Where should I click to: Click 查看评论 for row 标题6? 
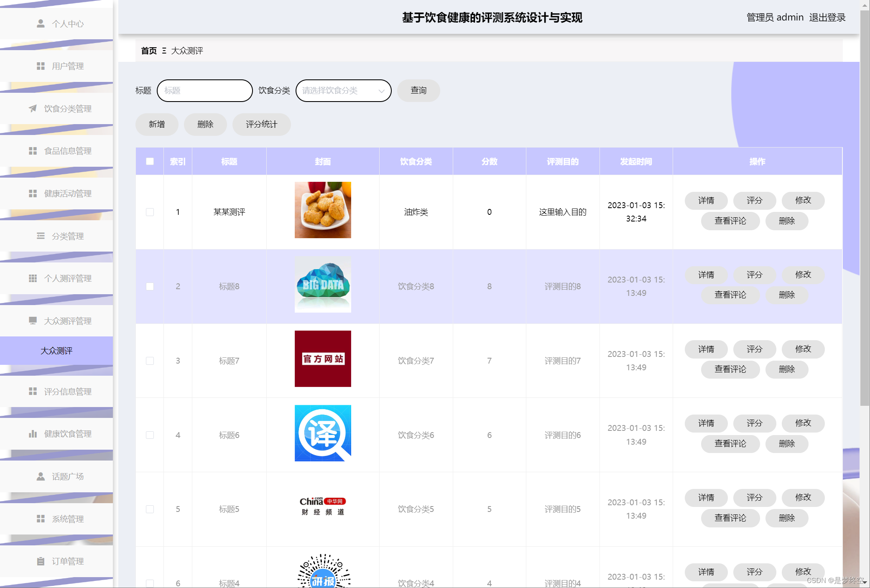pyautogui.click(x=730, y=444)
